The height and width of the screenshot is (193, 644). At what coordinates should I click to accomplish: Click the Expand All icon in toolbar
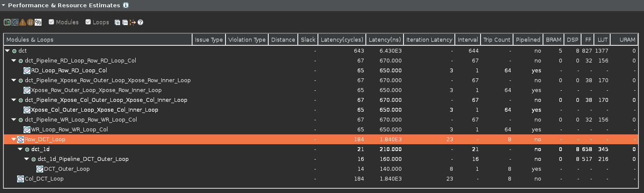(117, 22)
